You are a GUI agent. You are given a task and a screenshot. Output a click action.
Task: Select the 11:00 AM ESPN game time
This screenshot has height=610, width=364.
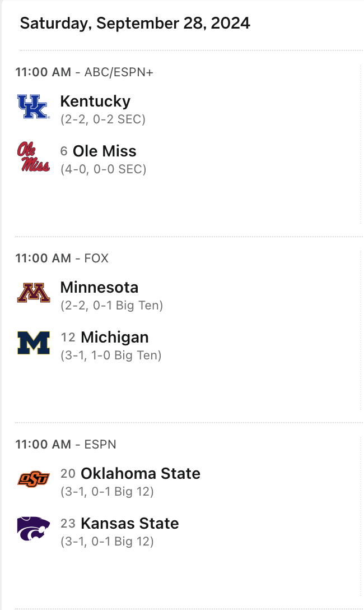pos(66,444)
